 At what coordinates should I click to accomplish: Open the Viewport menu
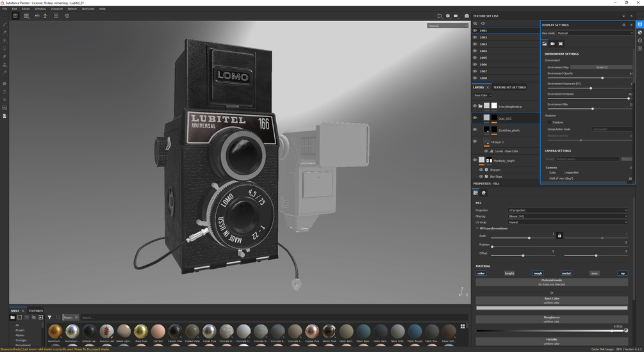[x=56, y=8]
